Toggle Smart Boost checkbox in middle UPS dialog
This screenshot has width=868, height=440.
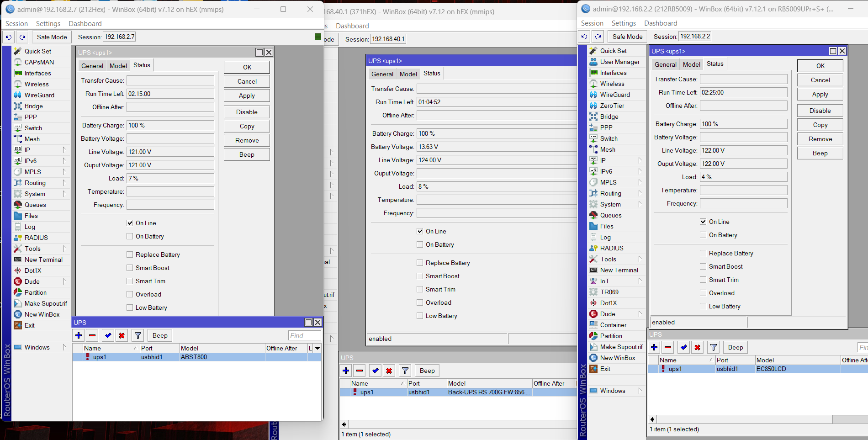tap(420, 276)
